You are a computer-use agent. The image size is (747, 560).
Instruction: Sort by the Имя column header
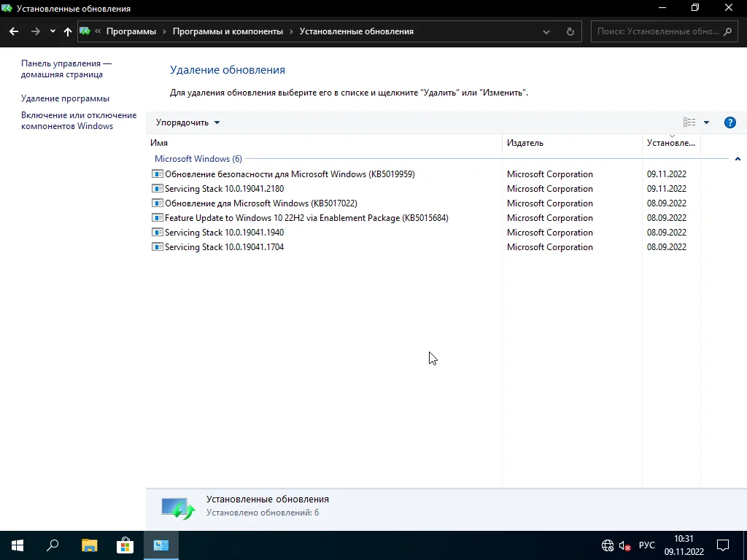324,143
